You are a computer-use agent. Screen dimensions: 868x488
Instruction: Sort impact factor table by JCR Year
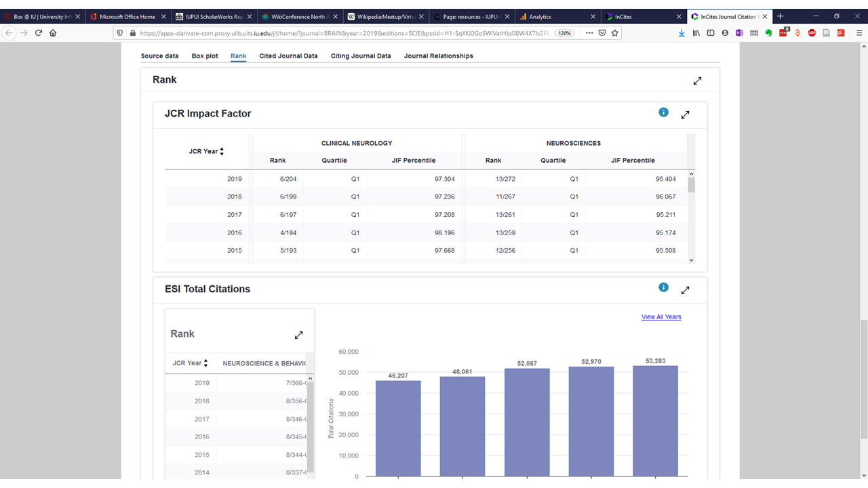coord(206,151)
